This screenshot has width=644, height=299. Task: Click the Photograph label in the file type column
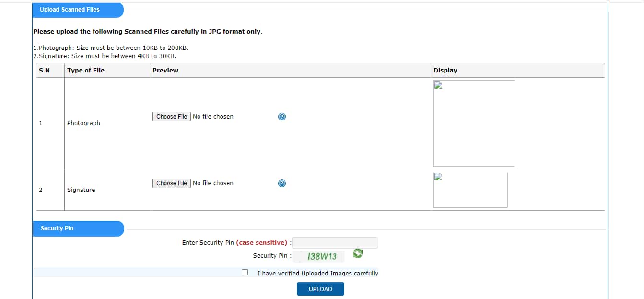point(83,123)
